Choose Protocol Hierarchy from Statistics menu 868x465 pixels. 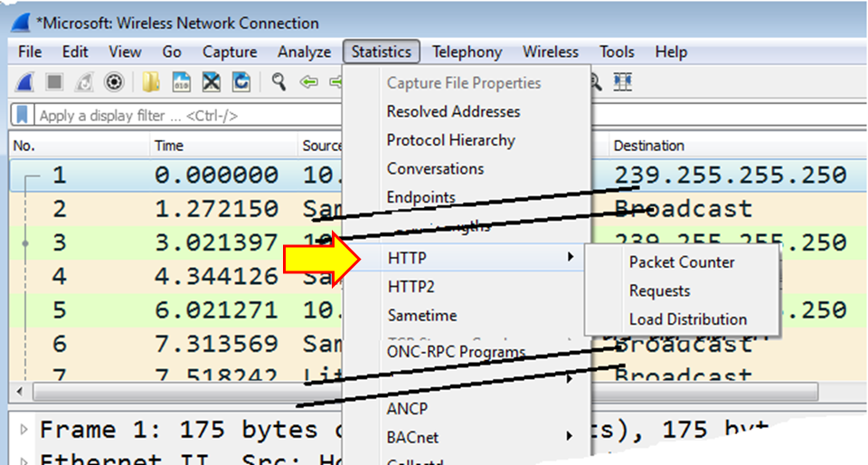tap(450, 140)
